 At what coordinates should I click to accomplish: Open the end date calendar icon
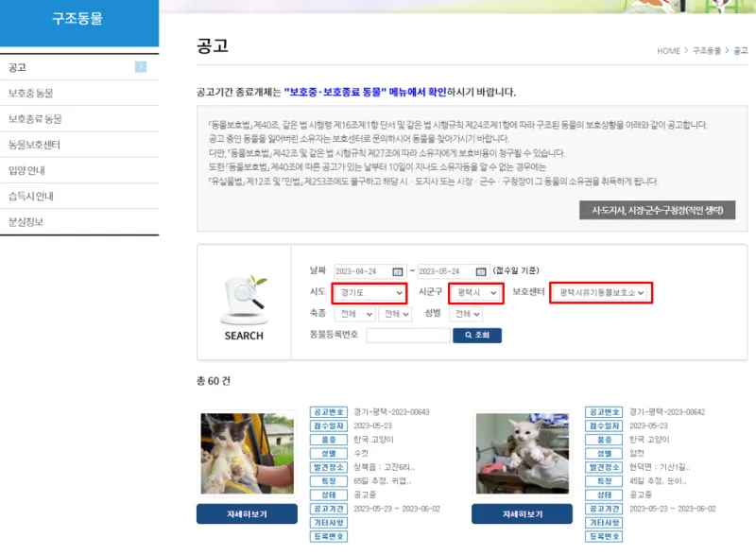pyautogui.click(x=481, y=271)
